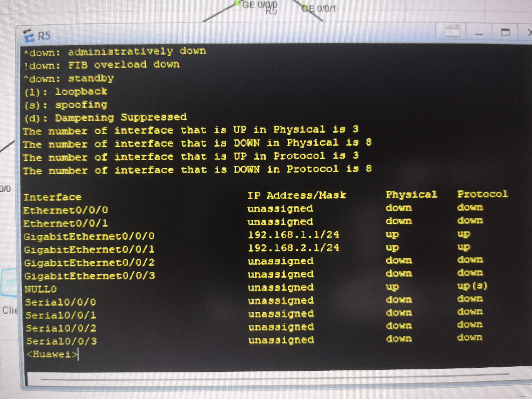This screenshot has width=532, height=399.
Task: Click the NULL0 interface name
Action: 41,289
